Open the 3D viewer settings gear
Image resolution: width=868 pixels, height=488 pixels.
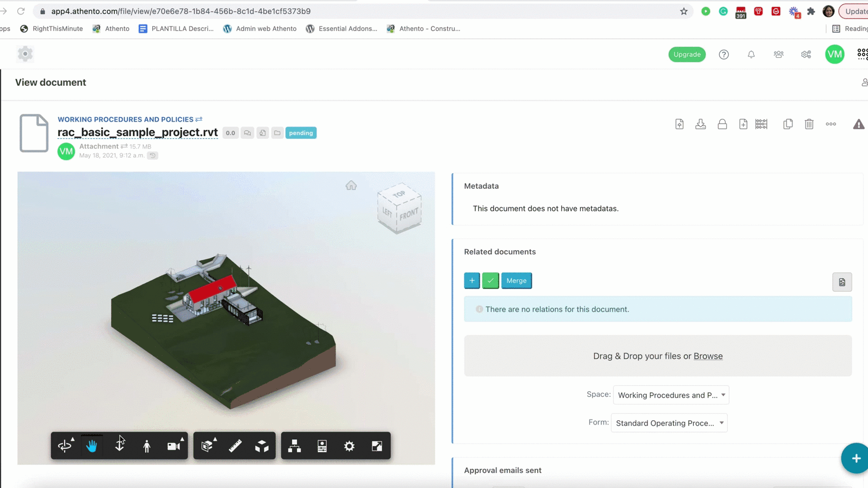pyautogui.click(x=349, y=446)
